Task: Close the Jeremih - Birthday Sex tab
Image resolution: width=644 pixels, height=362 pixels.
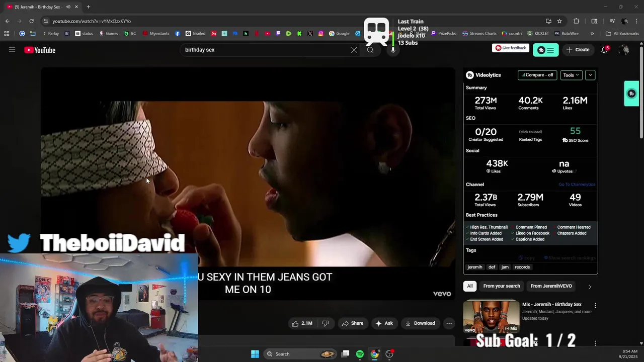Action: 76,7
